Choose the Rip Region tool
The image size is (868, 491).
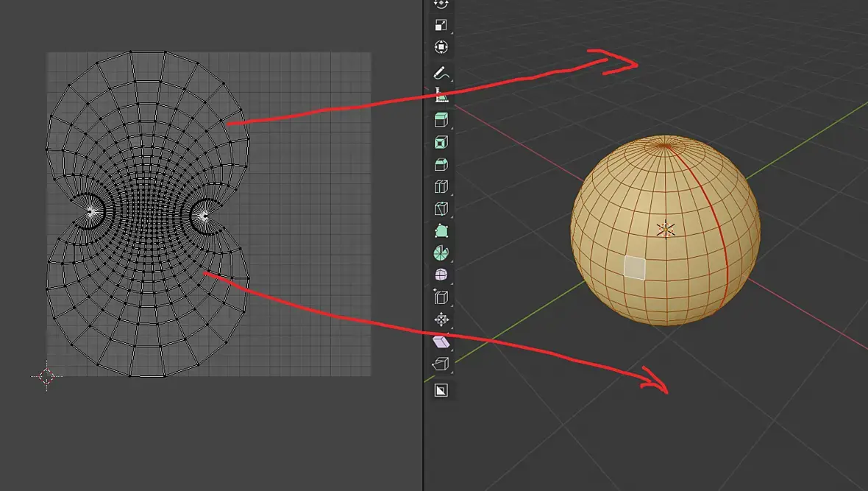pos(441,364)
